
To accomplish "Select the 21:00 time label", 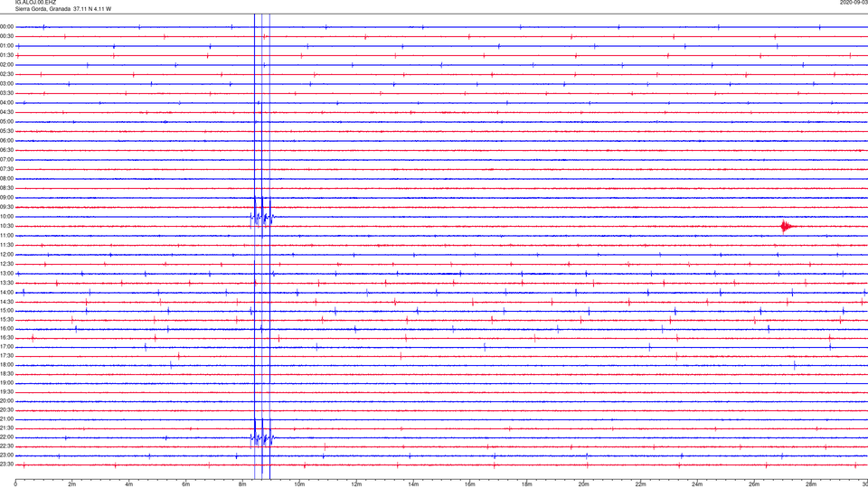I will point(7,418).
